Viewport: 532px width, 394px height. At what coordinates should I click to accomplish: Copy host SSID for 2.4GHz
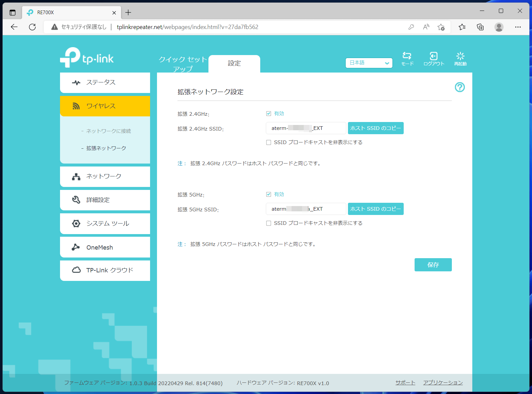tap(376, 128)
